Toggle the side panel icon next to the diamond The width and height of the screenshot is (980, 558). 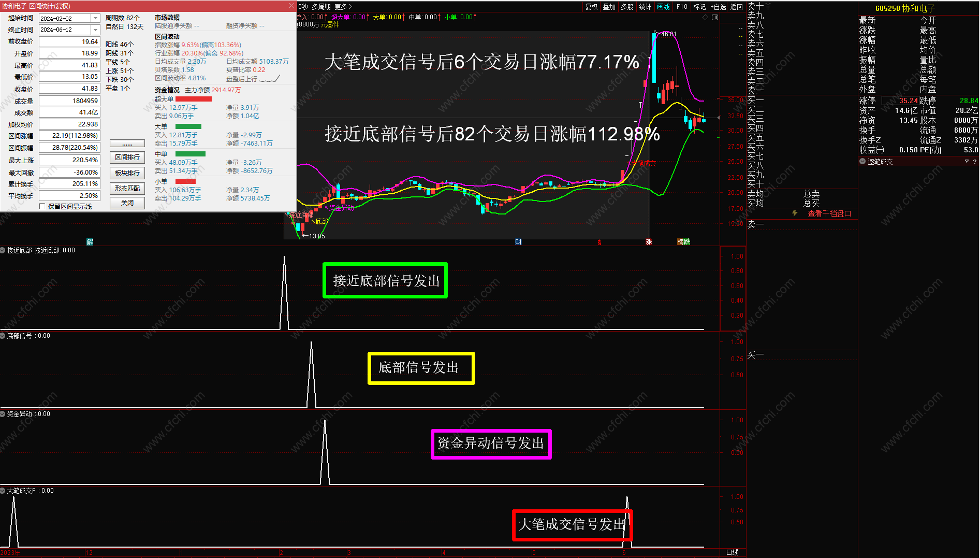715,17
